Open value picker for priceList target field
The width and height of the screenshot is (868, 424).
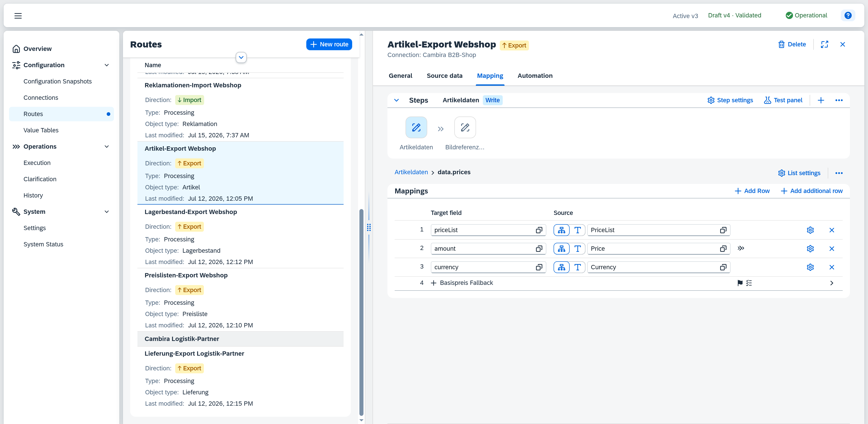pyautogui.click(x=539, y=230)
